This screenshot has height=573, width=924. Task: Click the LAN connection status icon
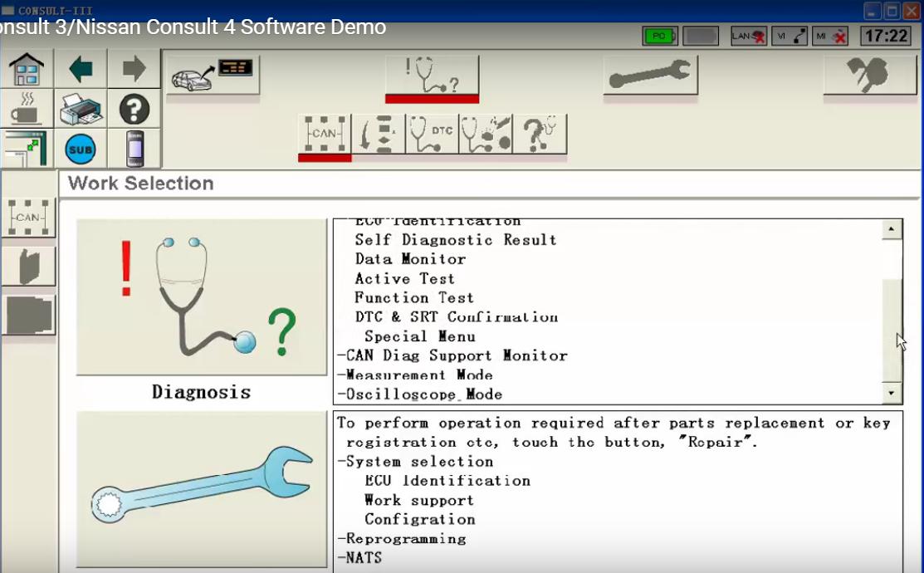click(748, 36)
